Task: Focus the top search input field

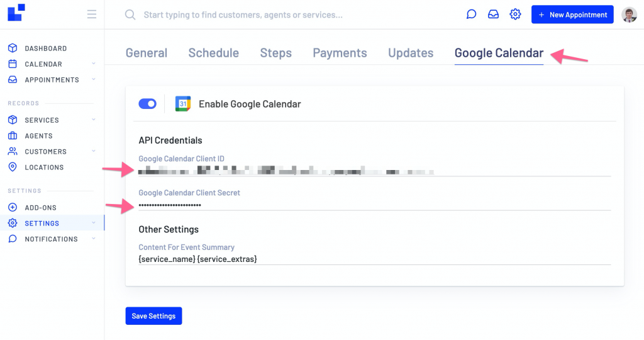Action: pos(243,15)
